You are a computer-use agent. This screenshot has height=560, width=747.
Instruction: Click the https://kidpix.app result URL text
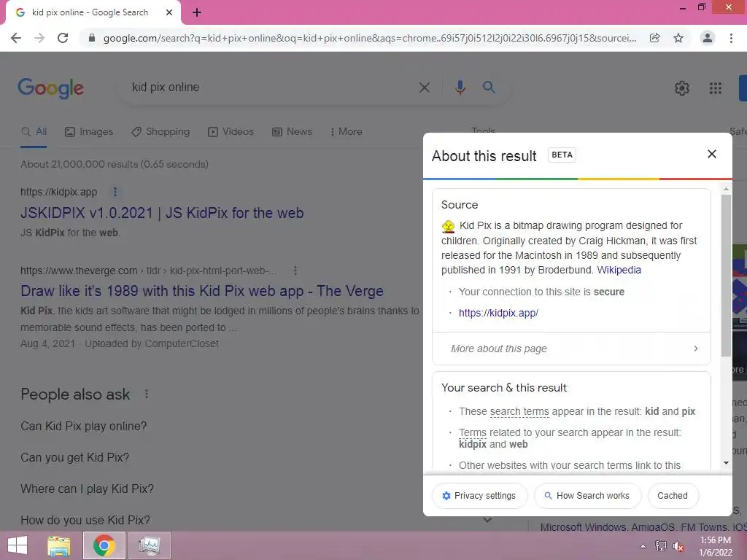(58, 192)
